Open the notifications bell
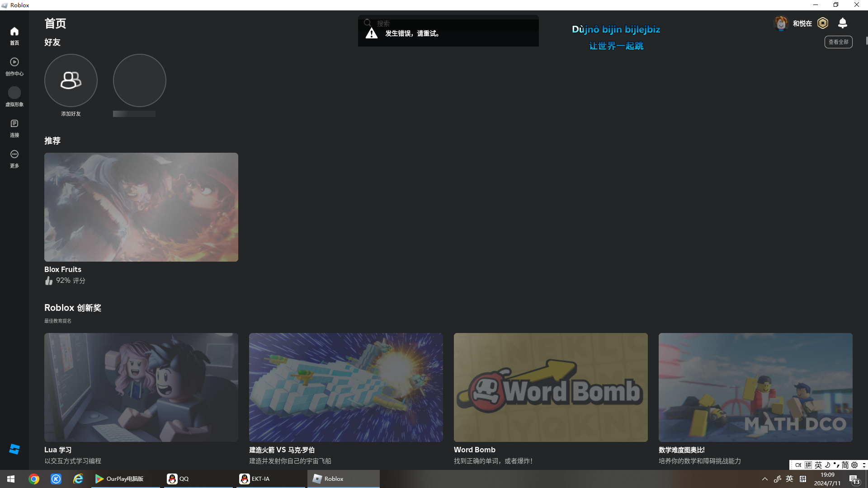The height and width of the screenshot is (488, 868). [843, 23]
